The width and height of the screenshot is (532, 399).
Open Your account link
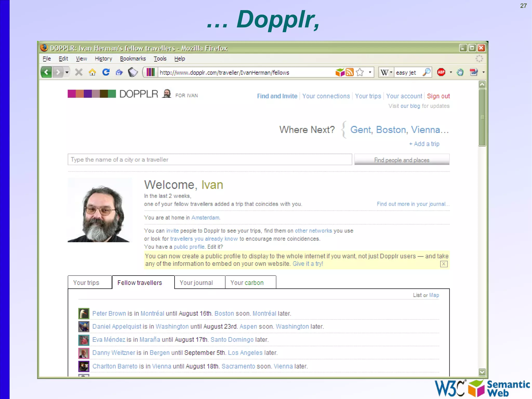pos(404,96)
